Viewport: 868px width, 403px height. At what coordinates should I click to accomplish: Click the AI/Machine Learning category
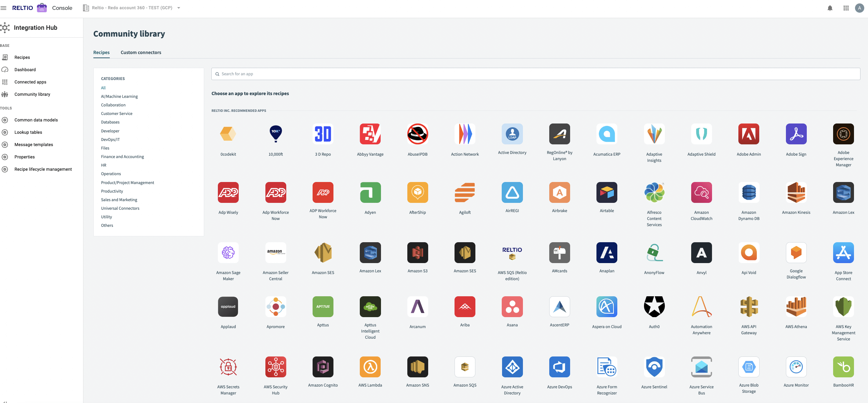click(119, 96)
